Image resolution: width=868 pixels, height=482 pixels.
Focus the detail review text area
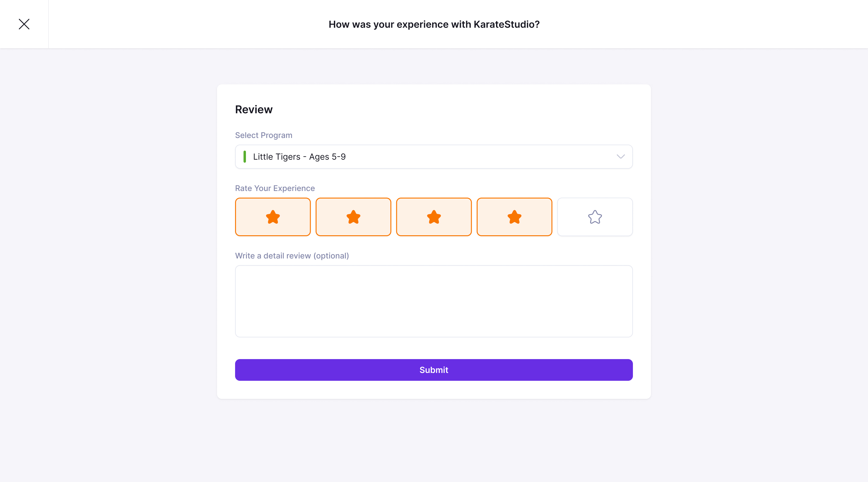434,301
